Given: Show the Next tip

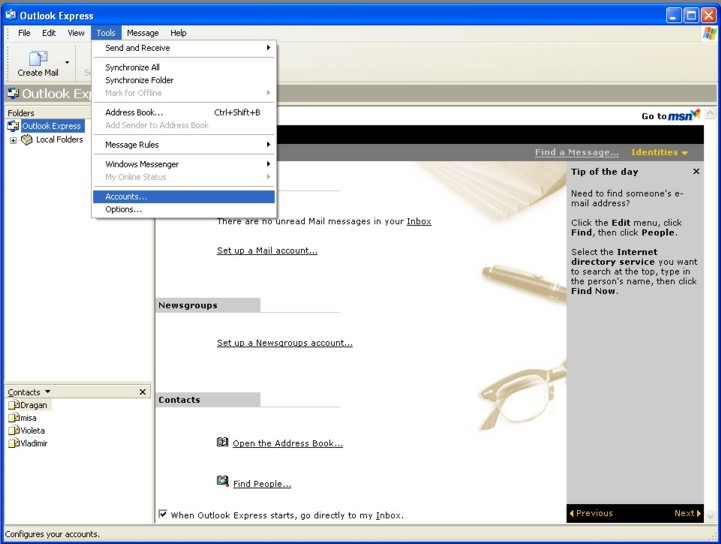Looking at the screenshot, I should [x=687, y=513].
